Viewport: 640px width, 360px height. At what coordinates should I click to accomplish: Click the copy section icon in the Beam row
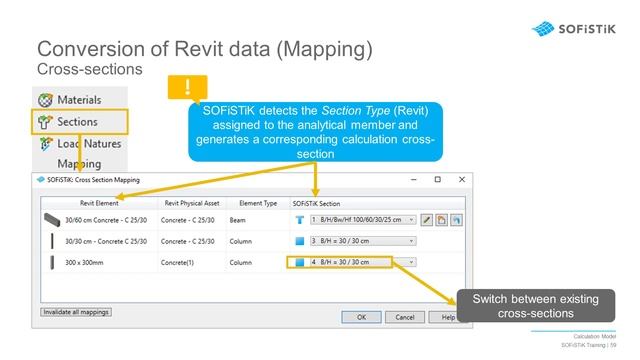coord(441,220)
